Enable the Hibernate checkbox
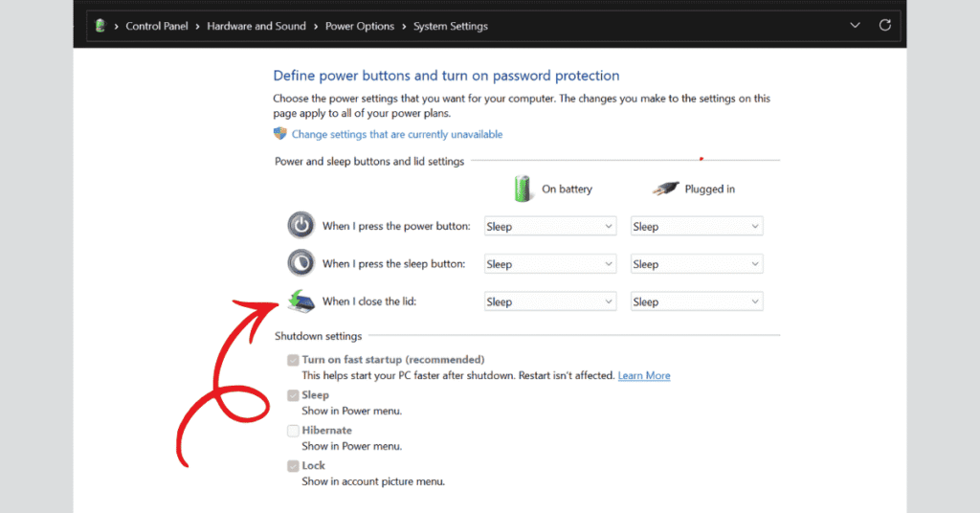 click(x=293, y=431)
